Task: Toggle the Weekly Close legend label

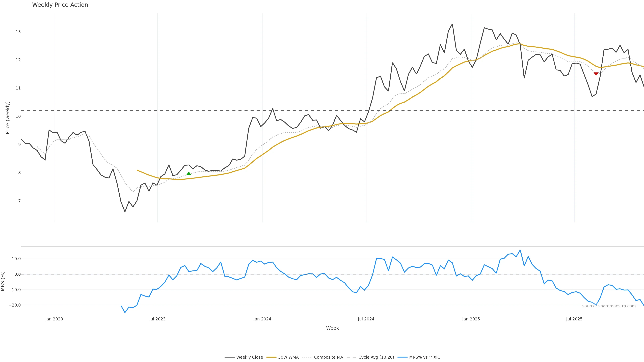Action: 250,357
